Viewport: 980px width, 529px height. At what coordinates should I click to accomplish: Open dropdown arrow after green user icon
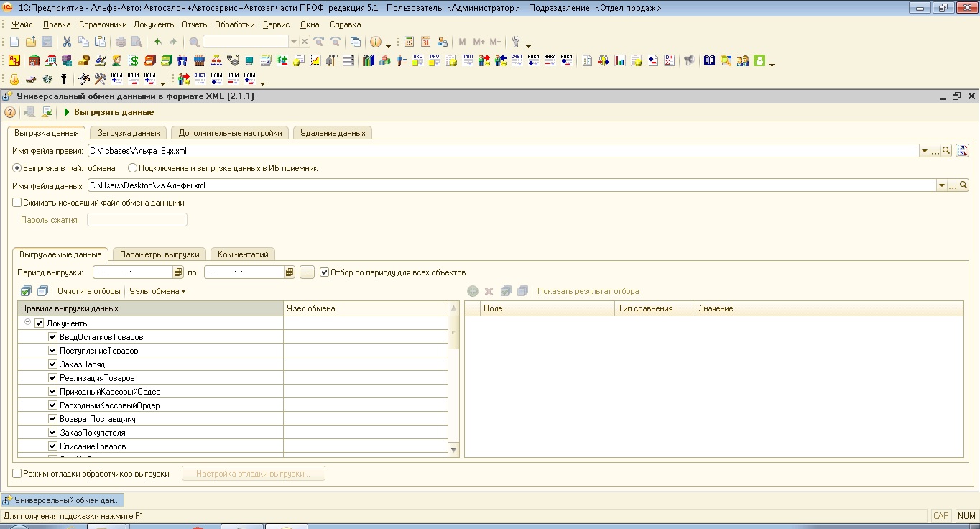[772, 64]
